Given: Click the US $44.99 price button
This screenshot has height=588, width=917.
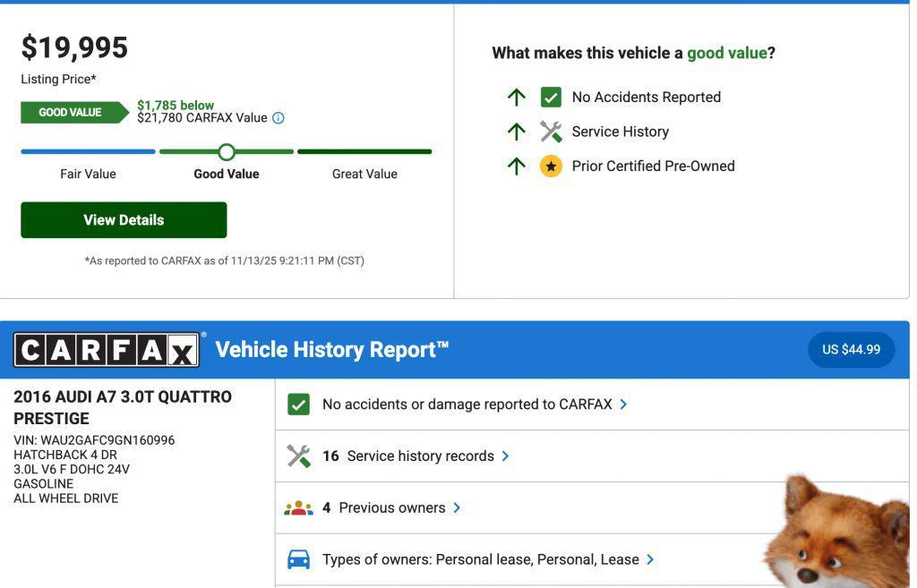Looking at the screenshot, I should (x=851, y=350).
